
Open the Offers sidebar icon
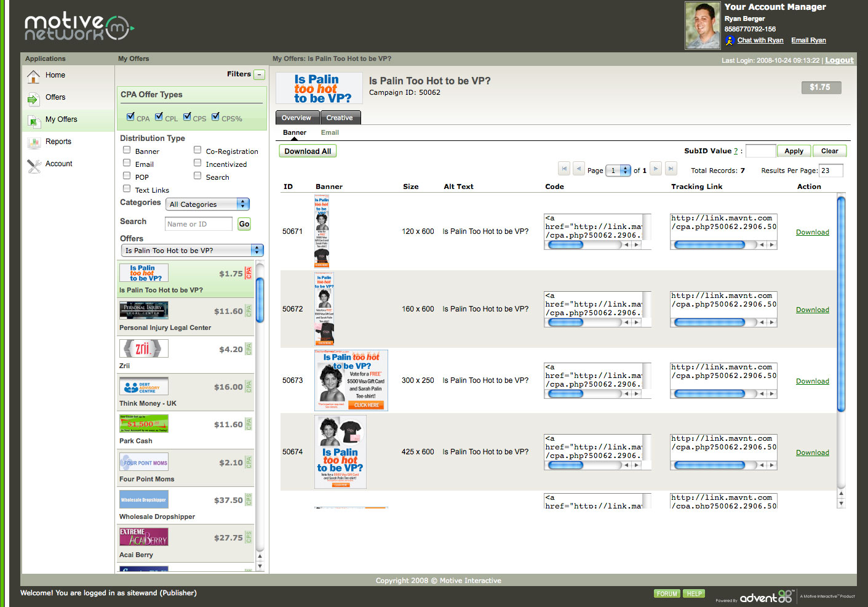point(33,98)
